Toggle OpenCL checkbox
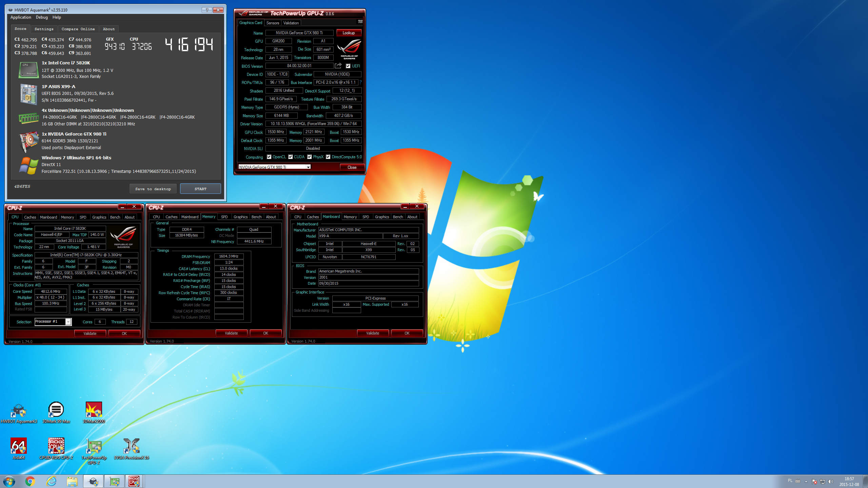 pyautogui.click(x=269, y=157)
